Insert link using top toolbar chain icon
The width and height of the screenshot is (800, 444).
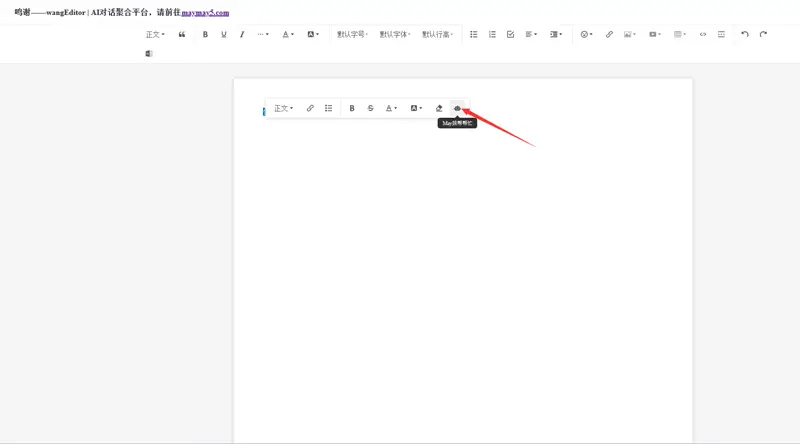(609, 34)
